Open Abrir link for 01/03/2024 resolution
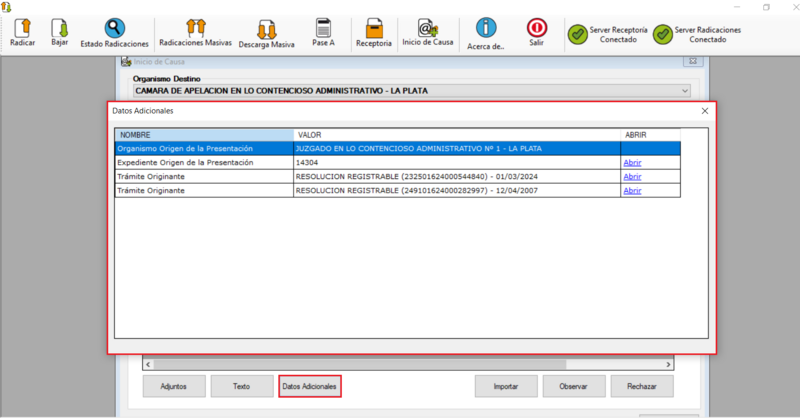 point(632,176)
